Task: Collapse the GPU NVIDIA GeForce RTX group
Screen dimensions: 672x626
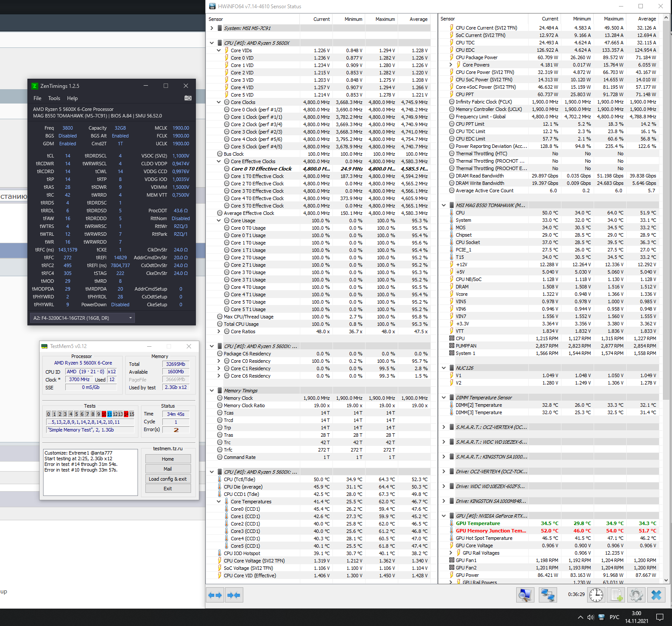Action: [x=444, y=516]
